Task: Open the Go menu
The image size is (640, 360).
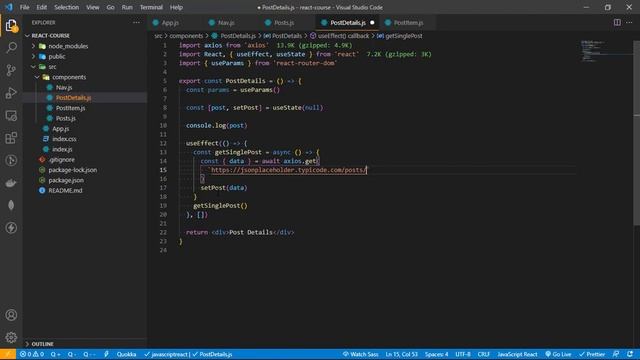Action: click(x=110, y=7)
